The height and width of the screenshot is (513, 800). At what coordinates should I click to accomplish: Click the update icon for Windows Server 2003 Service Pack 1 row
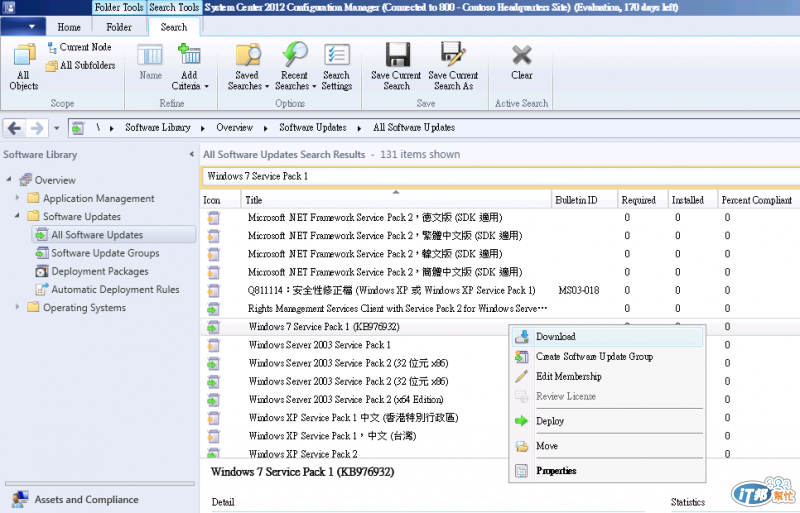click(213, 346)
